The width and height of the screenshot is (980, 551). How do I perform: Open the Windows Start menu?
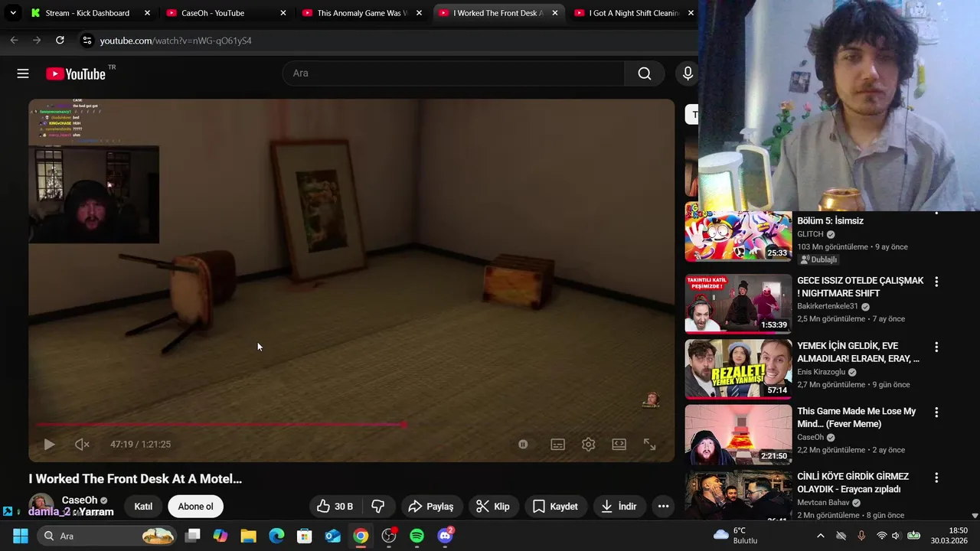coord(21,536)
